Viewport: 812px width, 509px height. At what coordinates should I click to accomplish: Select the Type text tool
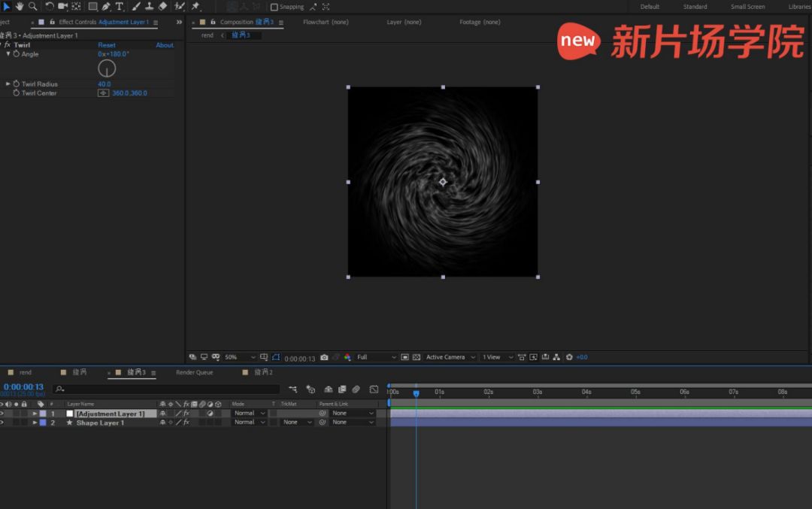pos(120,6)
